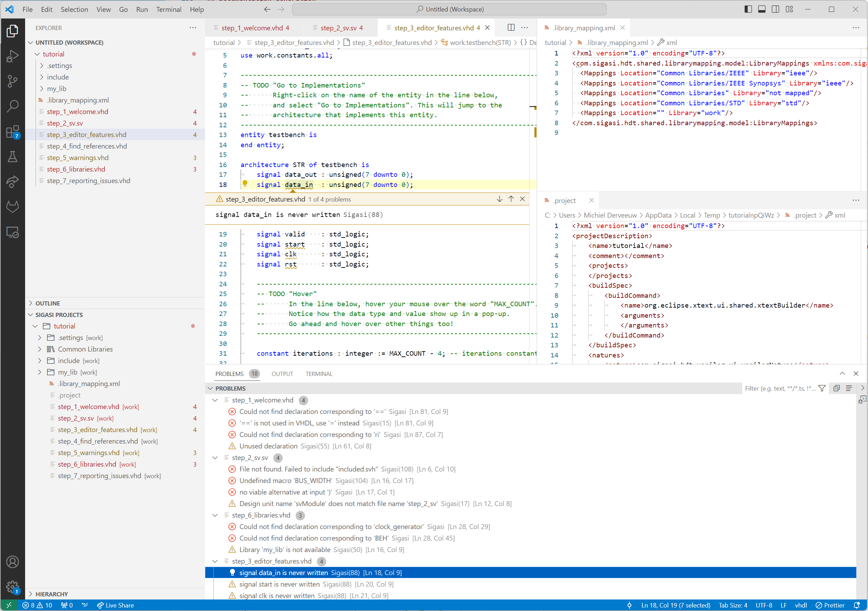Open the GitLab fox icon view
868x611 pixels.
[x=13, y=207]
